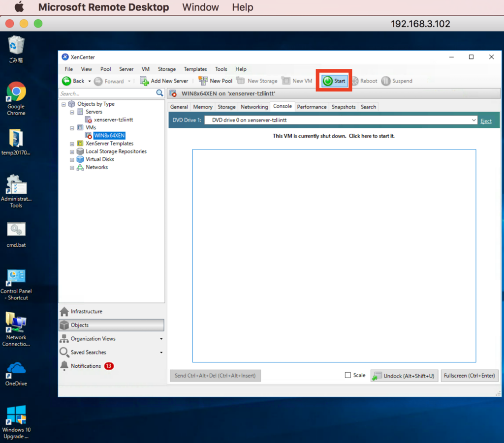
Task: Click the New Storage toolbar icon
Action: (240, 81)
